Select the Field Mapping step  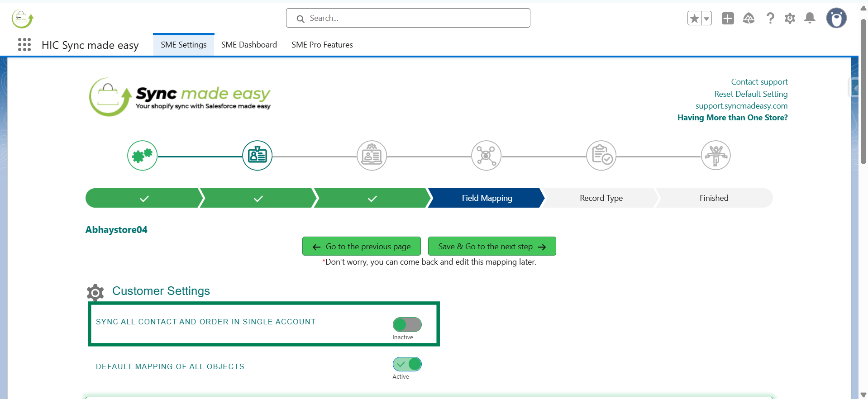(x=487, y=198)
